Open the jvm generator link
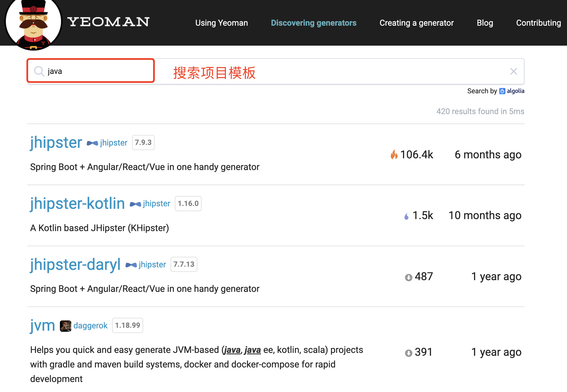 click(x=42, y=325)
